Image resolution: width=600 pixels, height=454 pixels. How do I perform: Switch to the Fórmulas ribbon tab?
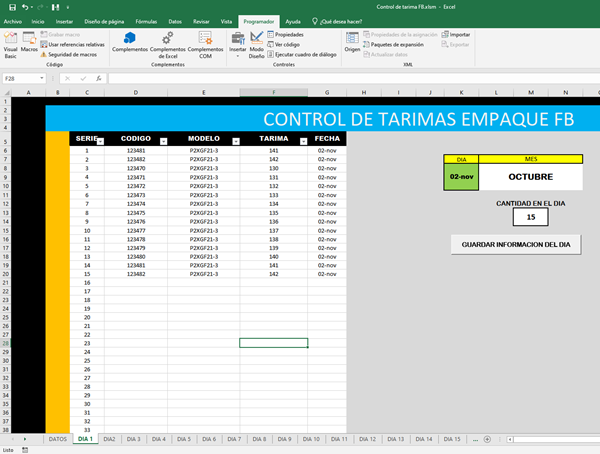tap(146, 21)
